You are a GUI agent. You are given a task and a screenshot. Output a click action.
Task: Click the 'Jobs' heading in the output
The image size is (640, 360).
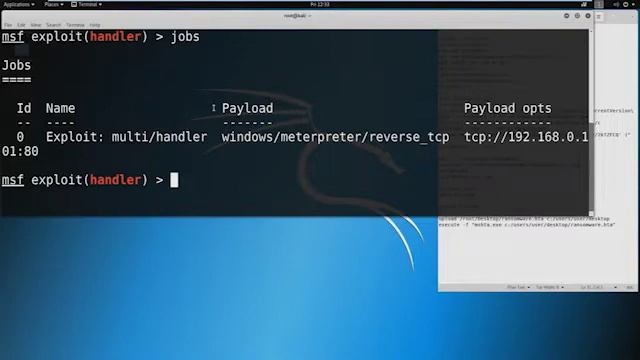(x=16, y=65)
